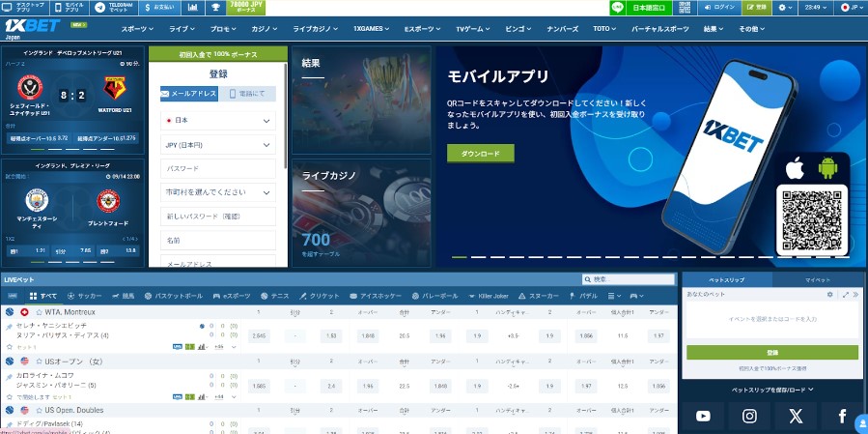Open the JPY (日本円) currency dropdown
This screenshot has width=868, height=434.
(x=218, y=145)
